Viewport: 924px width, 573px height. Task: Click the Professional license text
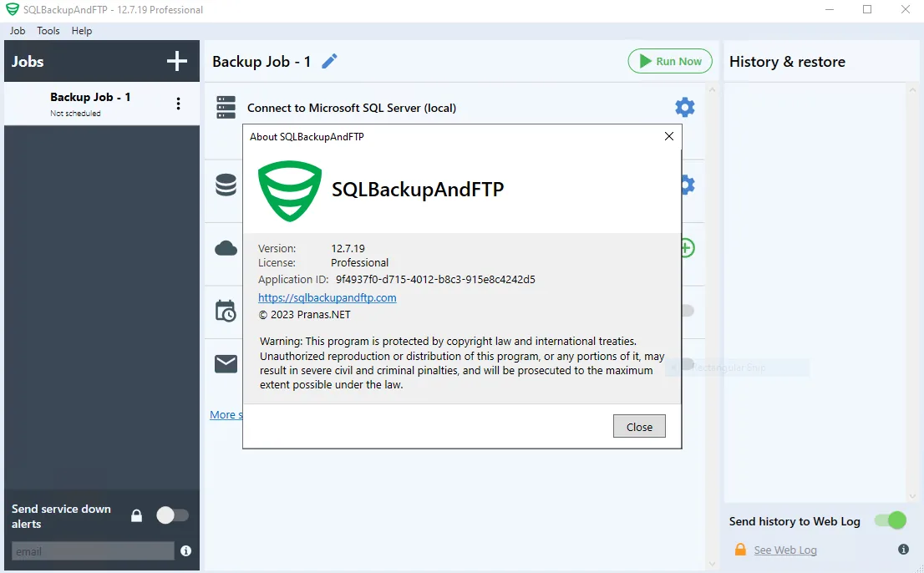(359, 262)
